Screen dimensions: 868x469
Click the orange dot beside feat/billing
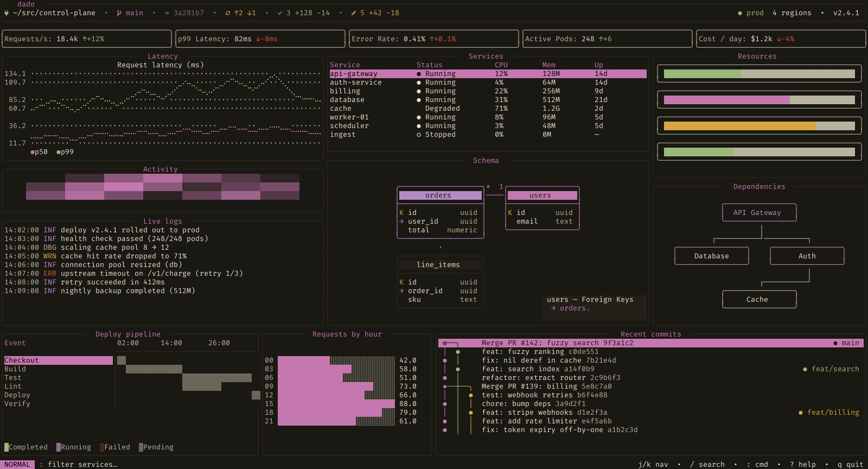pyautogui.click(x=801, y=413)
